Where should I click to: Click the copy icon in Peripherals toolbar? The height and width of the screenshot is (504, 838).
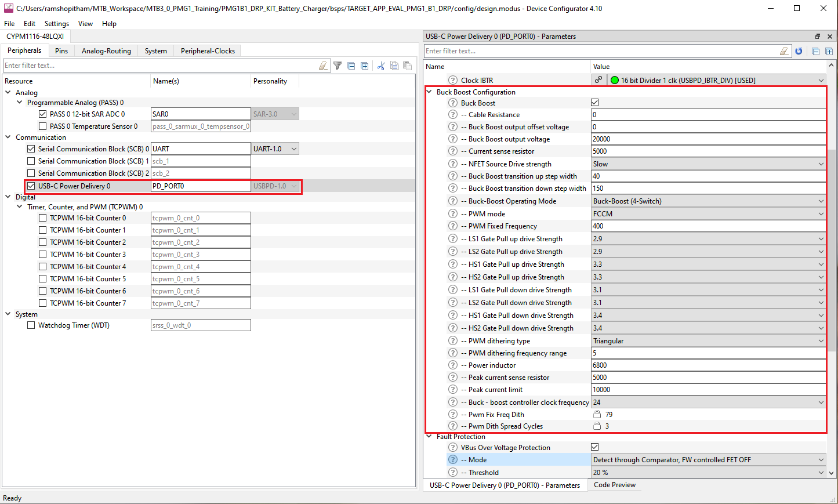(394, 66)
